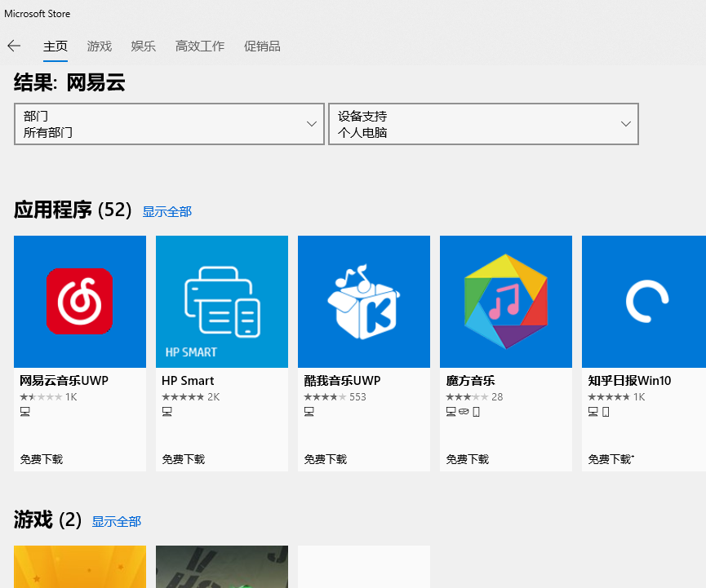
Task: Switch to the 游戏 tab
Action: [100, 46]
